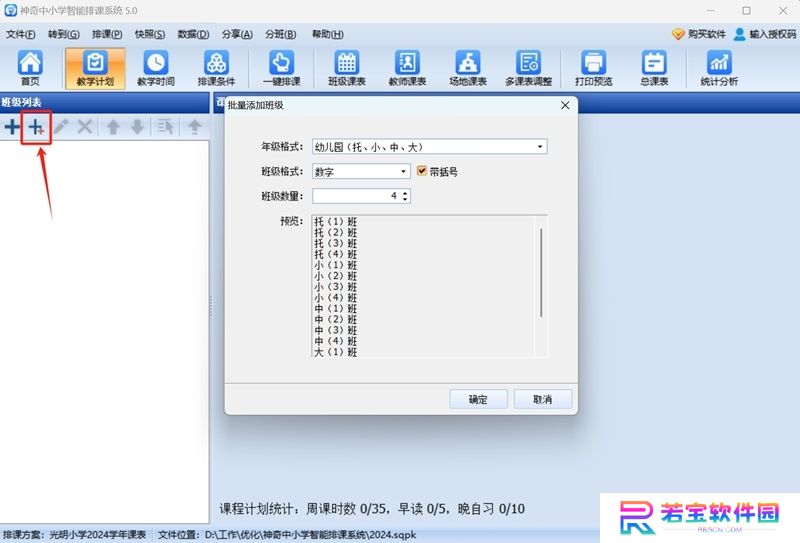This screenshot has width=800, height=543.
Task: Click the single add class plus icon
Action: [x=12, y=127]
